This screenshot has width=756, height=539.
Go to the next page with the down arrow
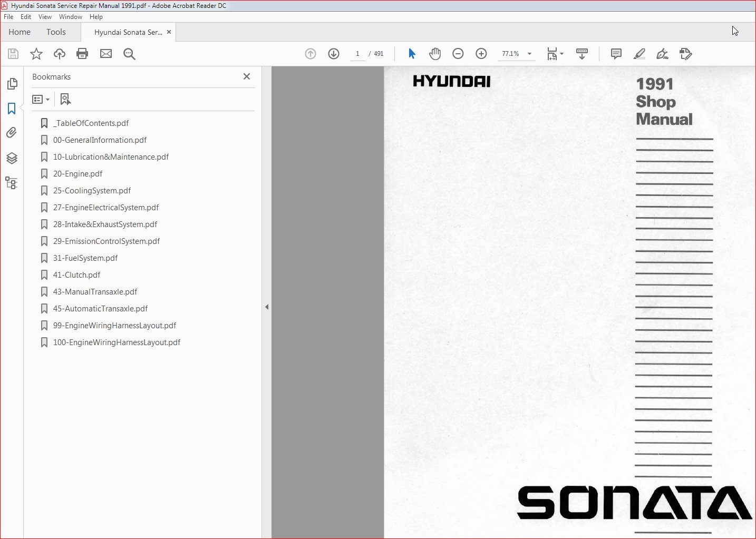(334, 54)
